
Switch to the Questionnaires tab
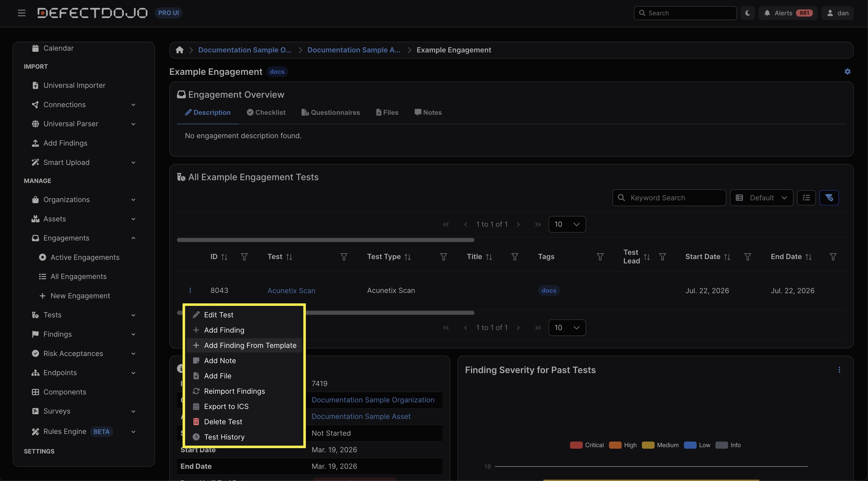[x=331, y=112]
